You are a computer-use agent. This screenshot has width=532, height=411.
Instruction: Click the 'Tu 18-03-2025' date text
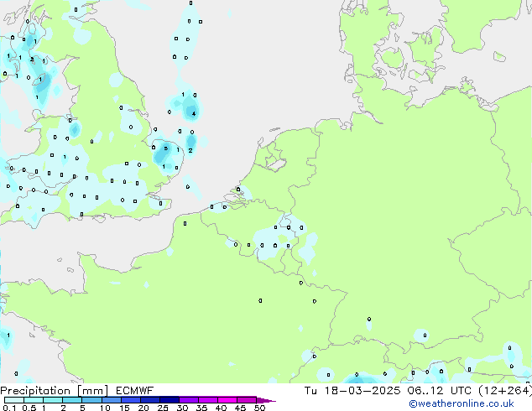point(352,391)
